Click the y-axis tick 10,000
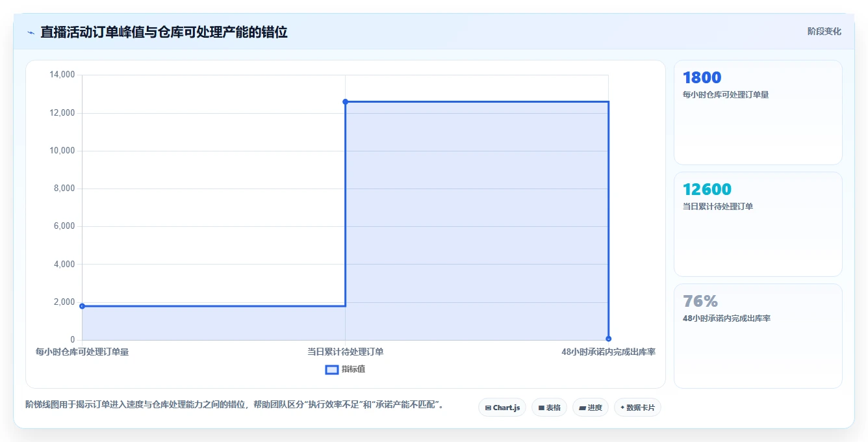The height and width of the screenshot is (442, 868). 62,151
